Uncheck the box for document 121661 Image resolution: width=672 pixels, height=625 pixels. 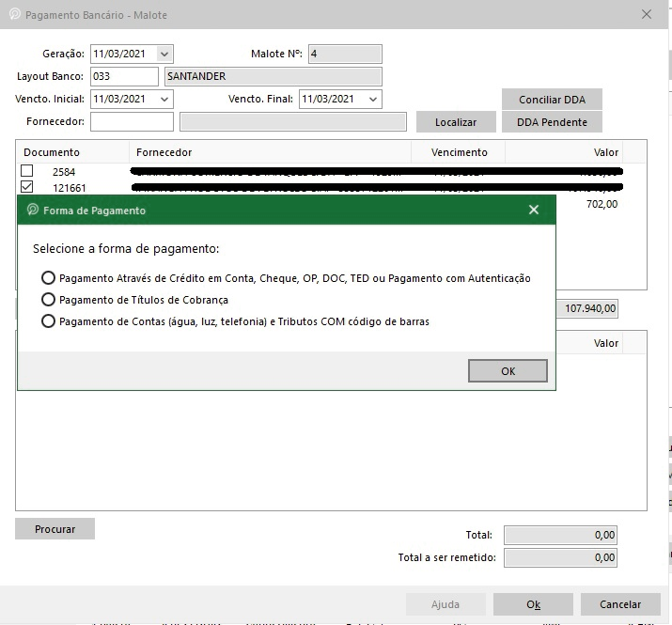27,187
